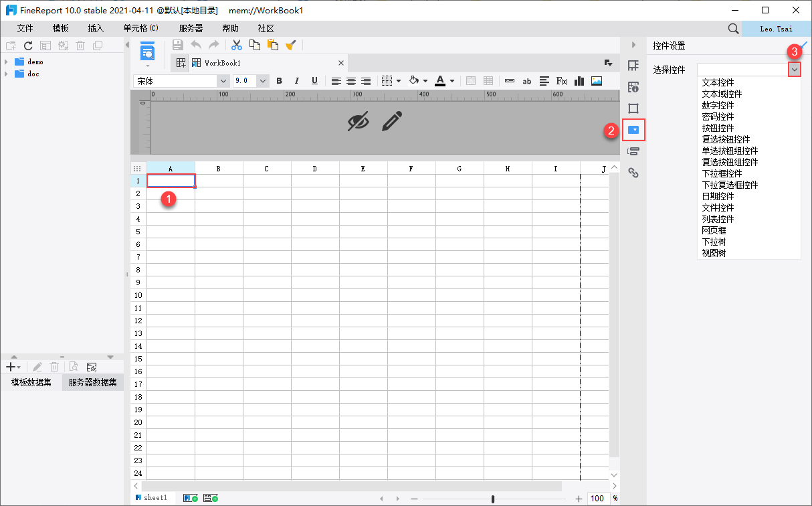Insert chart using bar chart icon
812x506 pixels.
579,81
